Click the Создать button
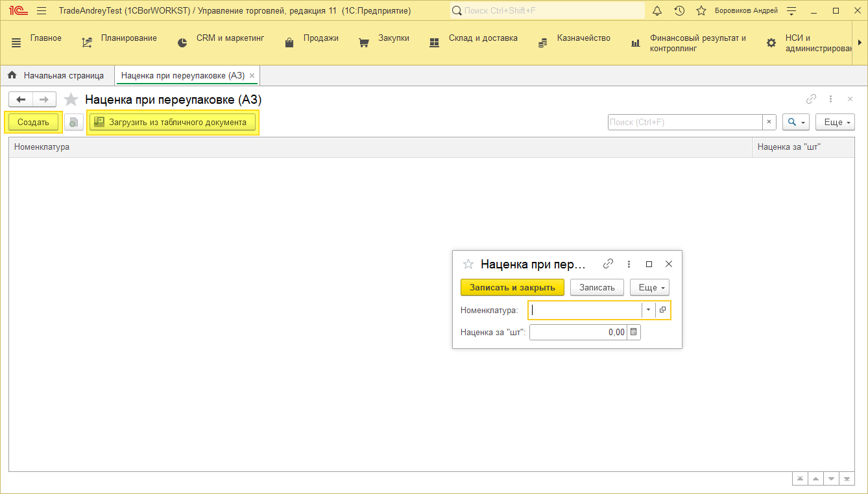Image resolution: width=868 pixels, height=494 pixels. [x=33, y=122]
